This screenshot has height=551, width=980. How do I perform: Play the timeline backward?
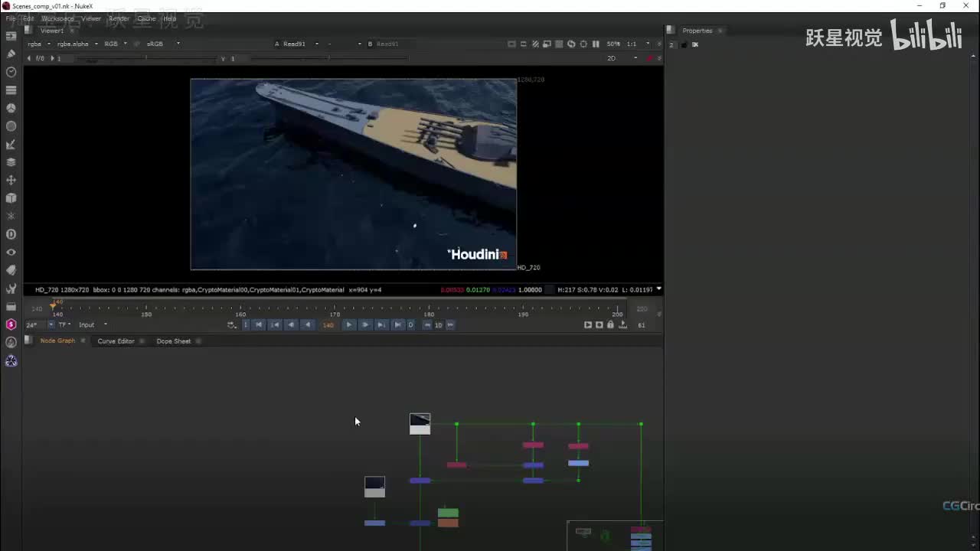click(x=307, y=324)
